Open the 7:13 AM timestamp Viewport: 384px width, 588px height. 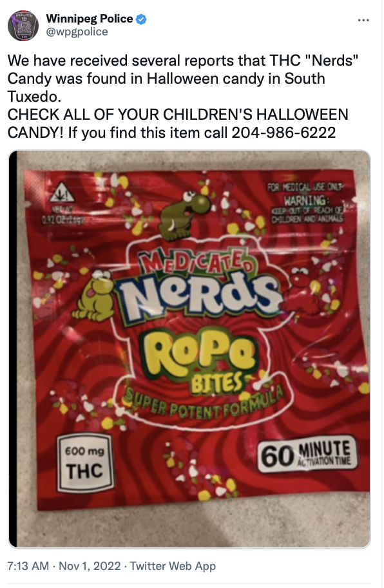[x=28, y=565]
